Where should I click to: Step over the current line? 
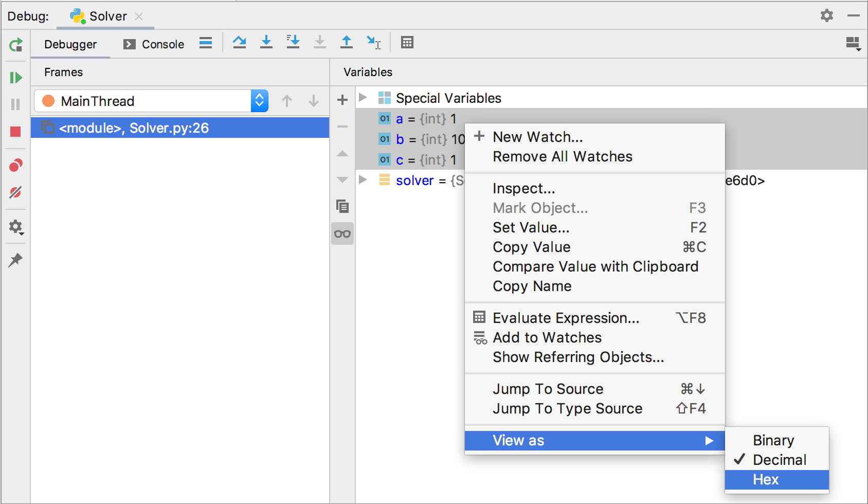click(240, 42)
